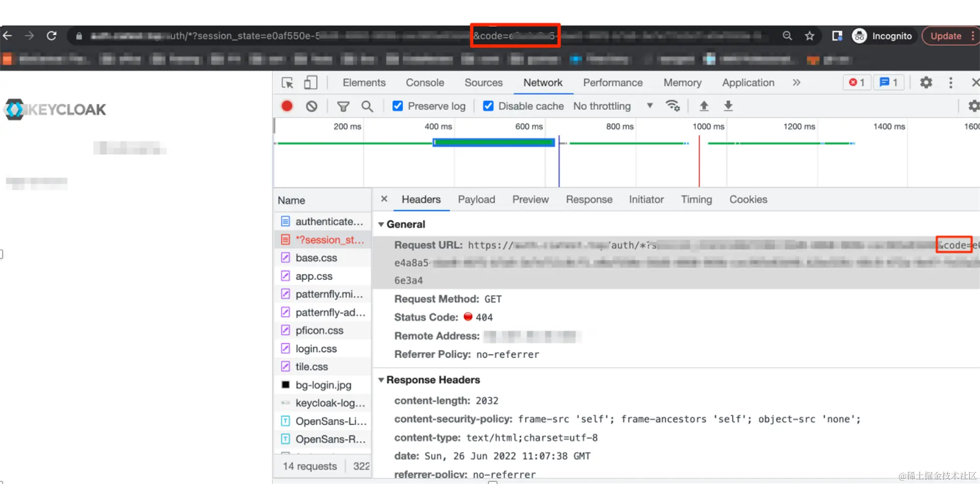Open the Memory tab
This screenshot has width=980, height=484.
click(x=683, y=83)
